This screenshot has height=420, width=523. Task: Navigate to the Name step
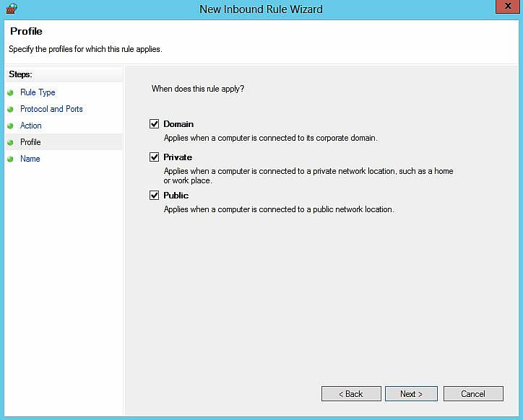click(30, 159)
